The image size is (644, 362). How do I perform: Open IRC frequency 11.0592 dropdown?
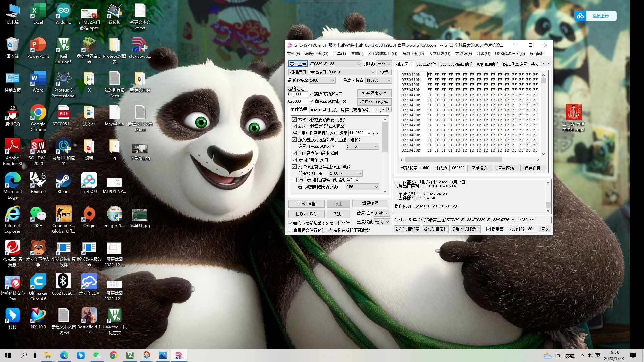(x=369, y=133)
